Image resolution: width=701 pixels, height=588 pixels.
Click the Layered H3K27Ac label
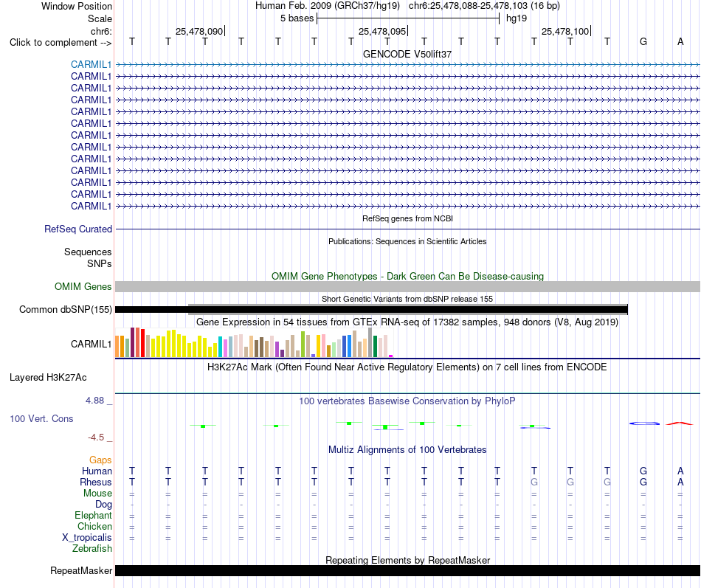tap(48, 378)
